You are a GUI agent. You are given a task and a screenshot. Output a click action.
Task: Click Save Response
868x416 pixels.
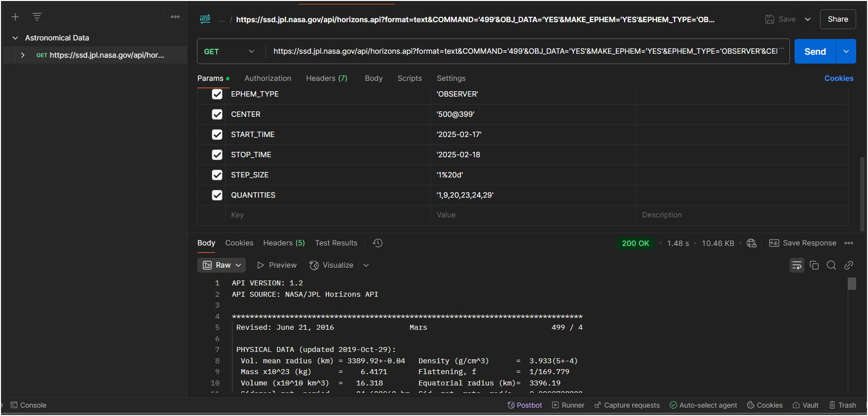[x=803, y=243]
